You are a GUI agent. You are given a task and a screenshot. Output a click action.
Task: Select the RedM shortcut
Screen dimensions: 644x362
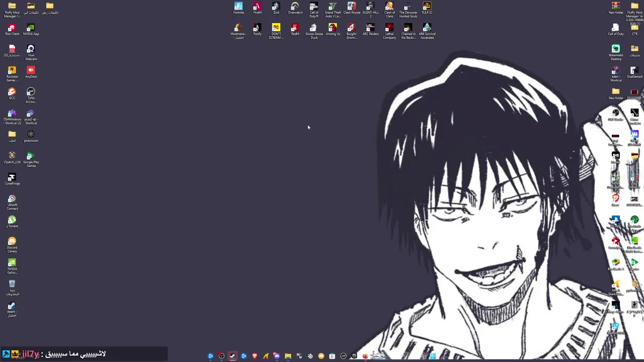tap(295, 30)
